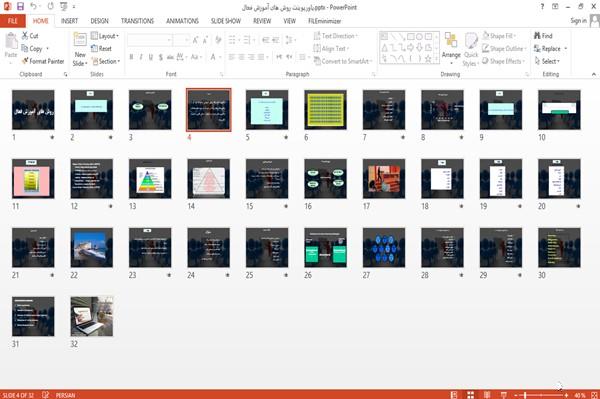Toggle Italic formatting button
600x399 pixels.
click(141, 57)
